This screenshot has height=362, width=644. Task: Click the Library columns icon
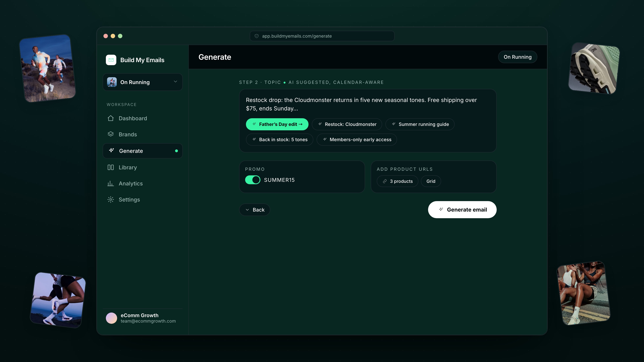110,167
